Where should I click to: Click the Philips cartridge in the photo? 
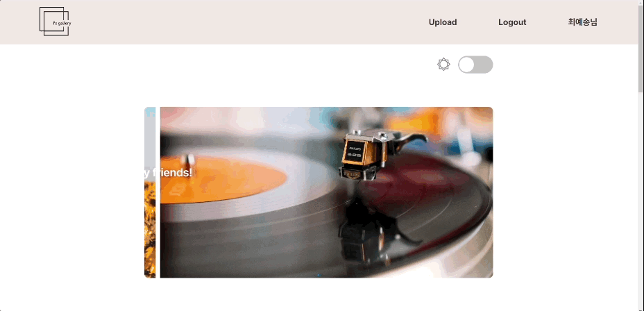pos(357,157)
